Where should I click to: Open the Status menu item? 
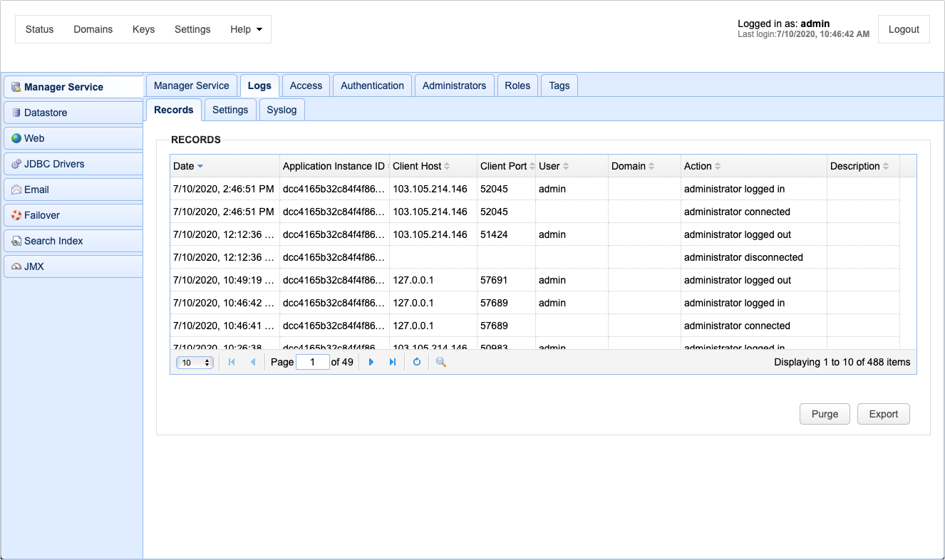click(39, 29)
